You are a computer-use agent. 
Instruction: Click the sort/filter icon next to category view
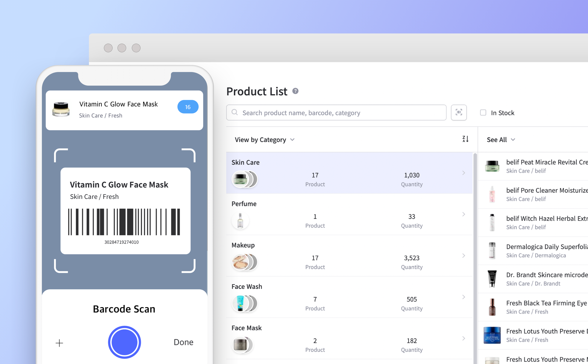[465, 139]
